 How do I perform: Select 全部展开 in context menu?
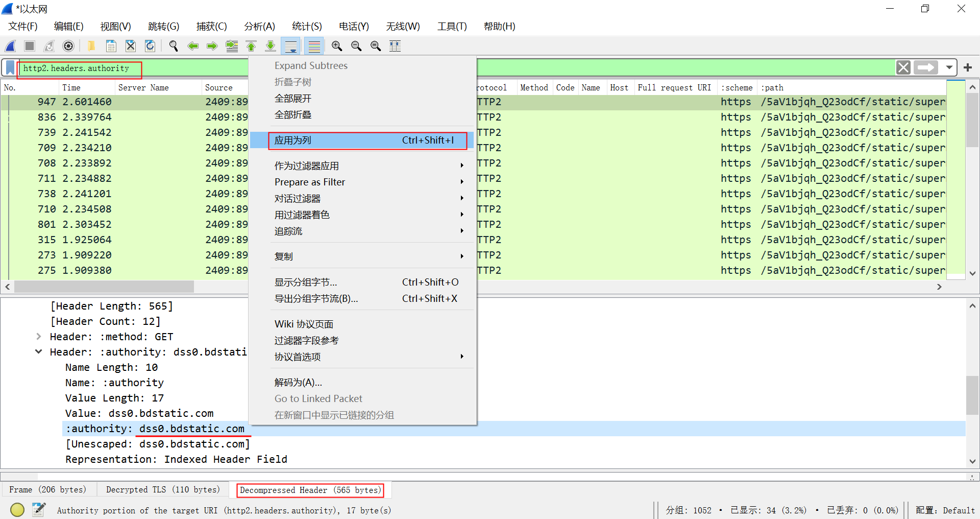tap(362, 98)
